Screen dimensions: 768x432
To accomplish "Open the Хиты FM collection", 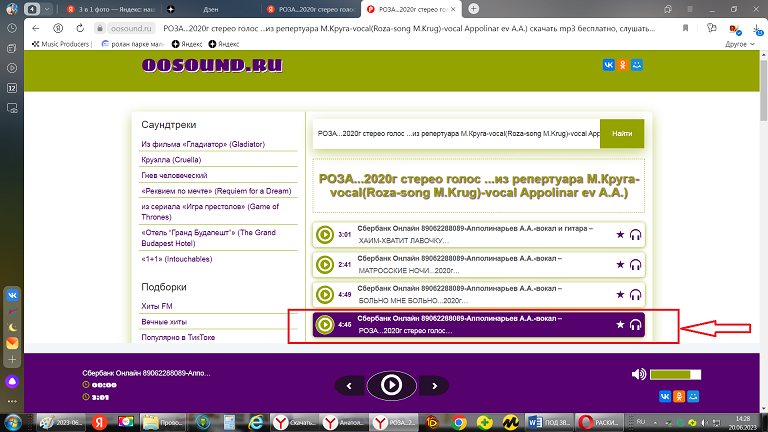I will 157,306.
